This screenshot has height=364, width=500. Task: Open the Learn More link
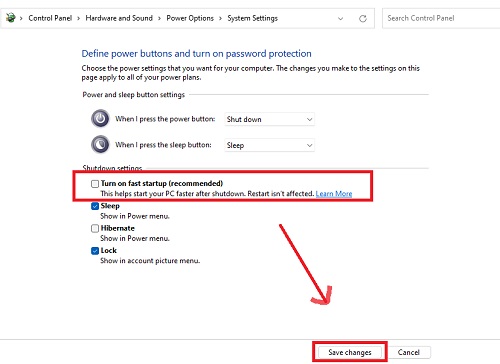[x=334, y=194]
